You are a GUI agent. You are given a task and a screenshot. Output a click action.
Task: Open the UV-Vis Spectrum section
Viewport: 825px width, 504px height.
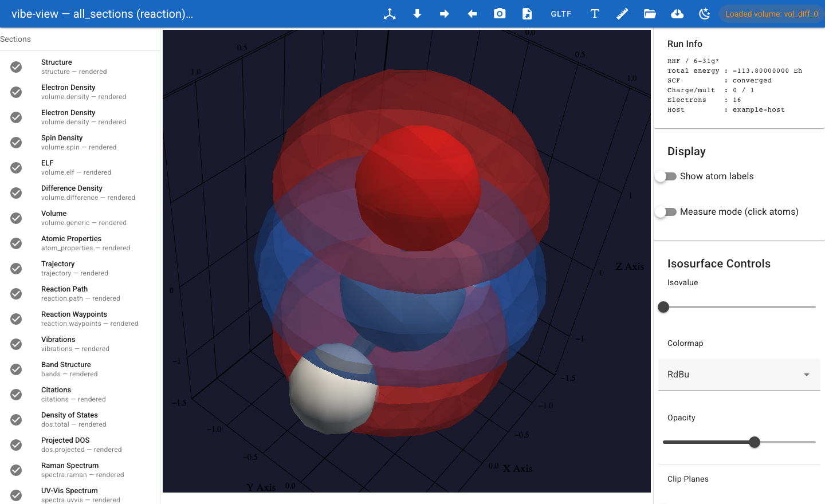[x=80, y=494]
